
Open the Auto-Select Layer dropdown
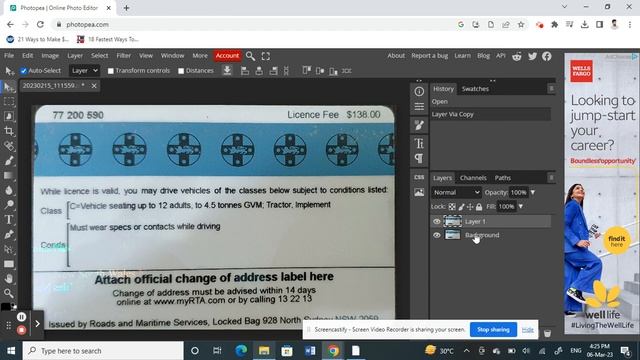[x=84, y=71]
